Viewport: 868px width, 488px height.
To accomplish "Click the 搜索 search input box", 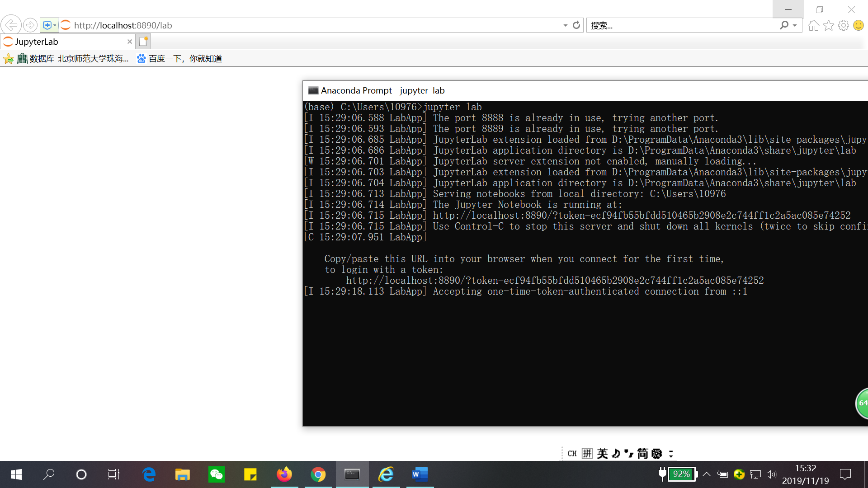I will tap(683, 25).
